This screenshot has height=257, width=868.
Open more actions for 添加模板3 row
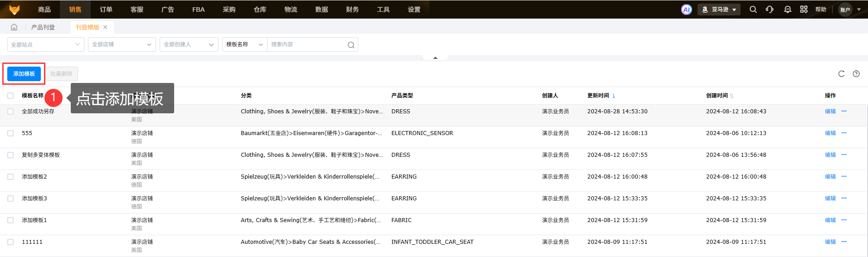[x=844, y=198]
